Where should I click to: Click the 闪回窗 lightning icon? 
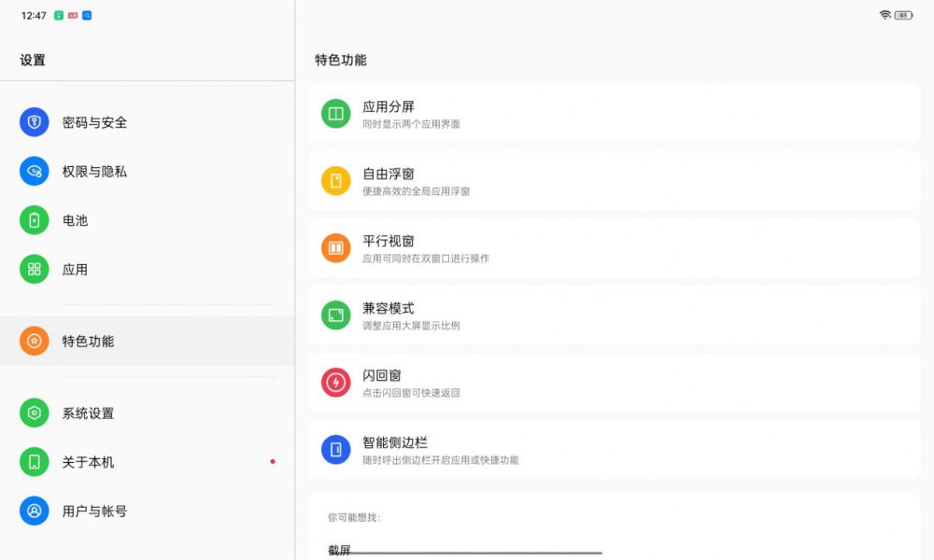334,383
